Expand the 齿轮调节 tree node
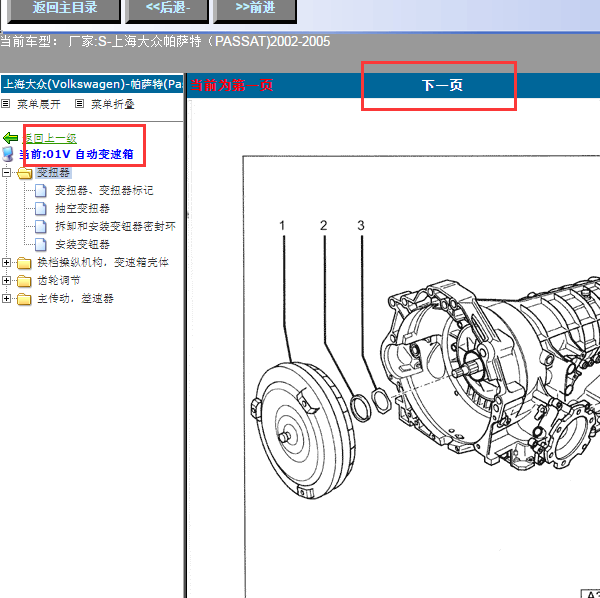The height and width of the screenshot is (598, 600). point(6,280)
